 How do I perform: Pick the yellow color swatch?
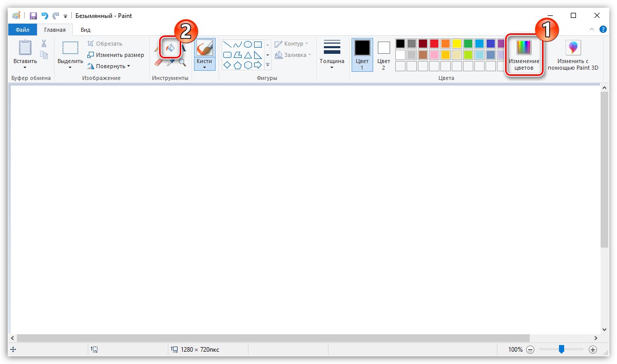tap(456, 44)
